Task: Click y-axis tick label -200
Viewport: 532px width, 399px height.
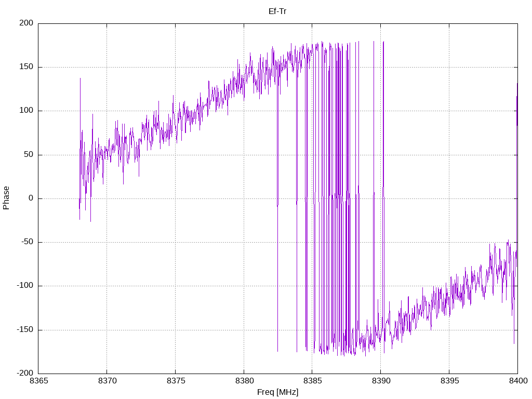Action: (25, 373)
